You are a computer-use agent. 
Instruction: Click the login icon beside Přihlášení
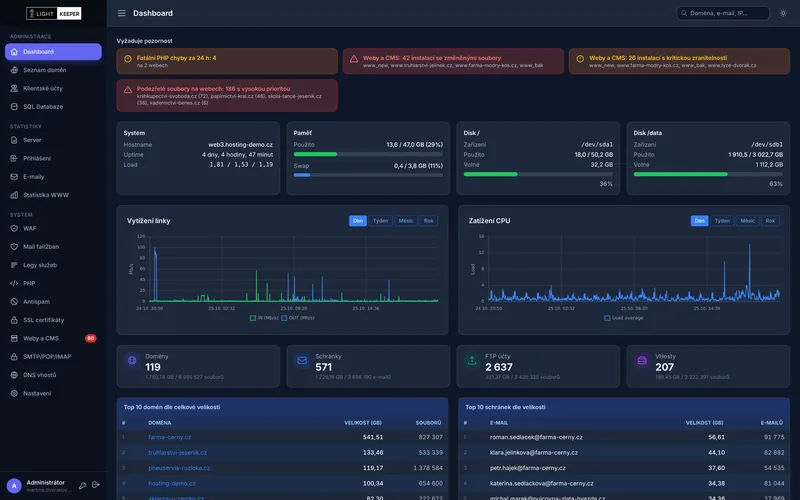click(x=14, y=158)
